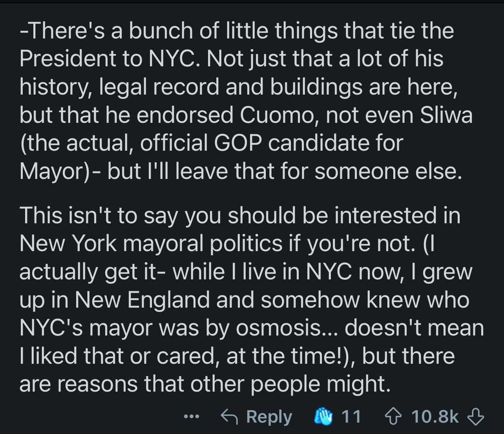This screenshot has height=434, width=504.
Task: Click the word "Sliwa" in the comment
Action: (446, 115)
